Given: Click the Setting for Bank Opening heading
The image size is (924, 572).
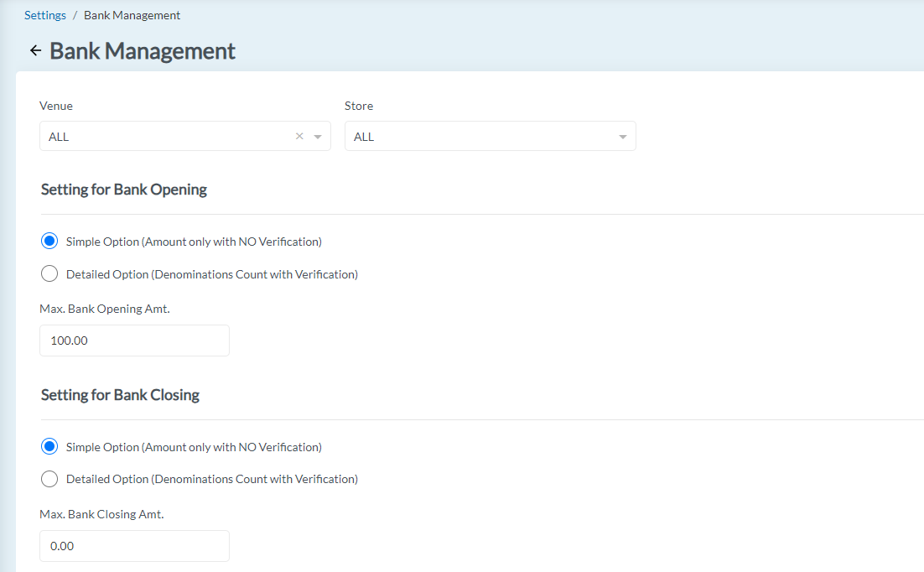Looking at the screenshot, I should coord(123,190).
